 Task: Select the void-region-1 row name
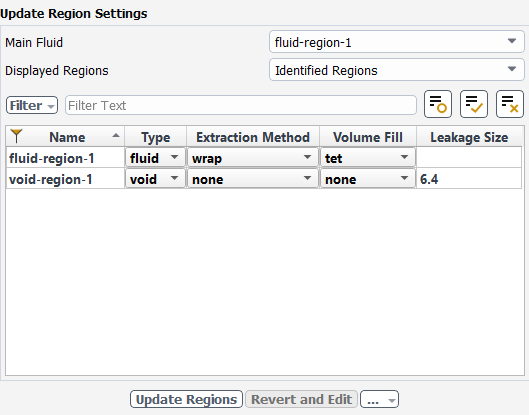(x=51, y=179)
